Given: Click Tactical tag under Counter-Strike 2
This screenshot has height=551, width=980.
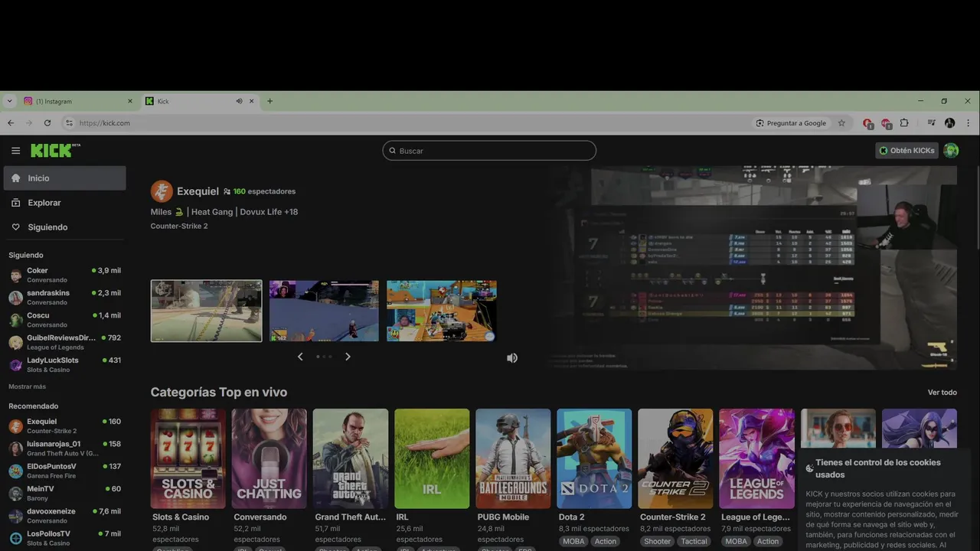Looking at the screenshot, I should coord(694,541).
